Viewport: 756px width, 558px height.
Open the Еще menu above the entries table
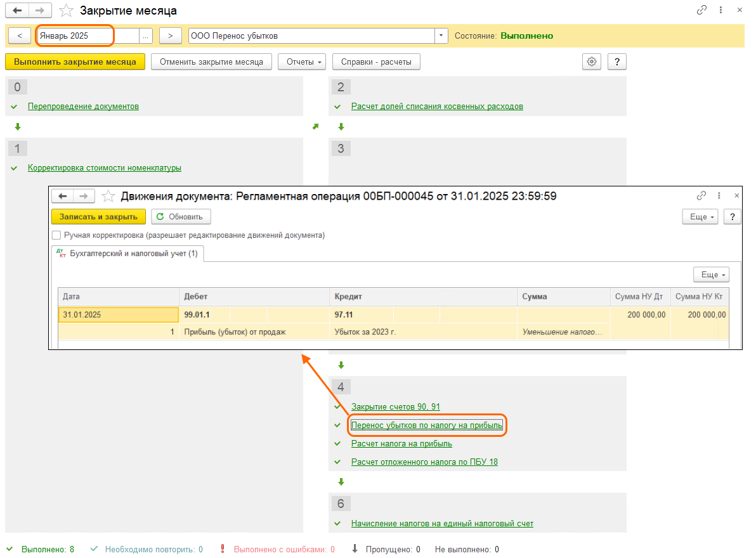711,275
